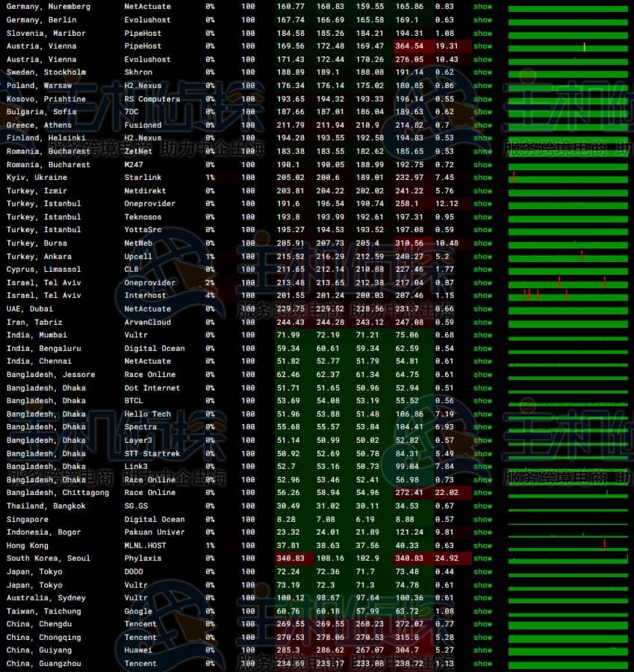Image resolution: width=634 pixels, height=672 pixels.
Task: Click 'show' for Israel, Tel Aviv Interhost
Action: coord(482,296)
